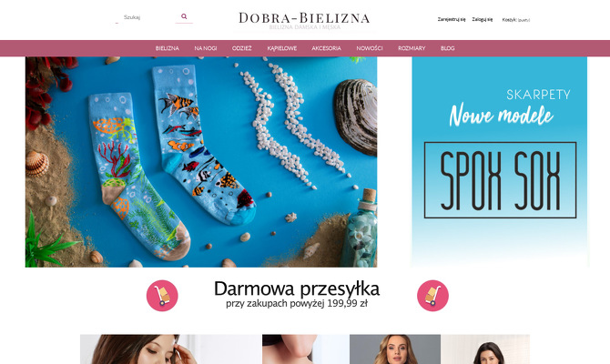
Task: Open the Dobra-Bielizna logo homepage
Action: point(304,20)
